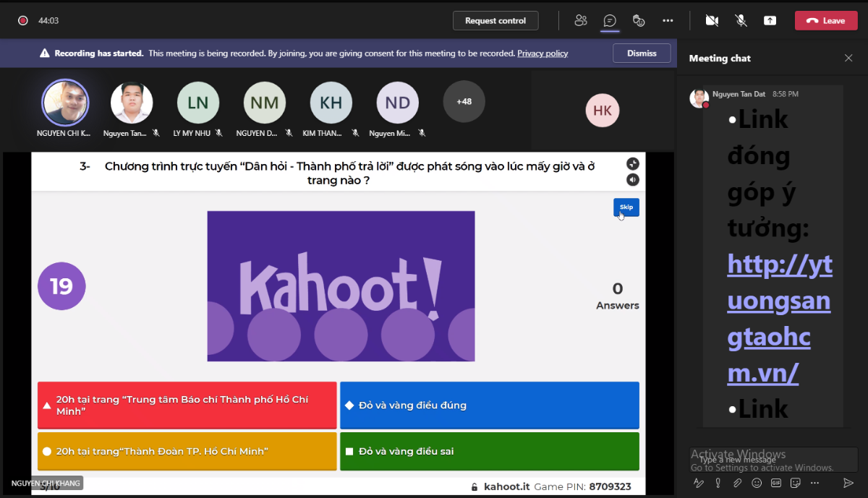Select NGUYEN CHI K participant video thumbnail
Image resolution: width=868 pixels, height=498 pixels.
(65, 103)
